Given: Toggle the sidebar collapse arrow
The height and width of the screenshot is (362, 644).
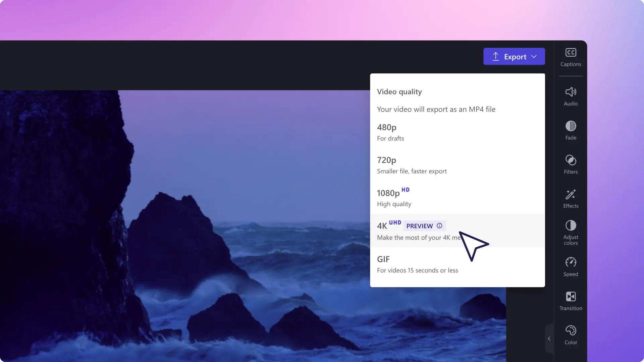Looking at the screenshot, I should (549, 339).
